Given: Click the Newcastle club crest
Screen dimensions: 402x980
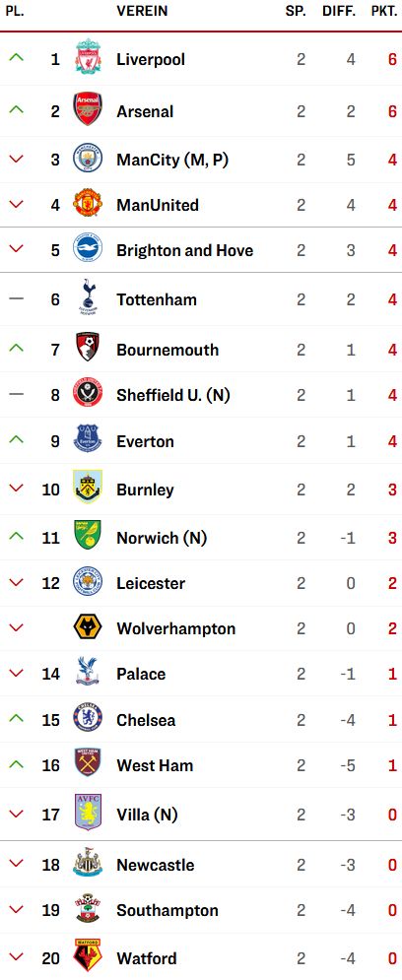Looking at the screenshot, I should click(88, 864).
